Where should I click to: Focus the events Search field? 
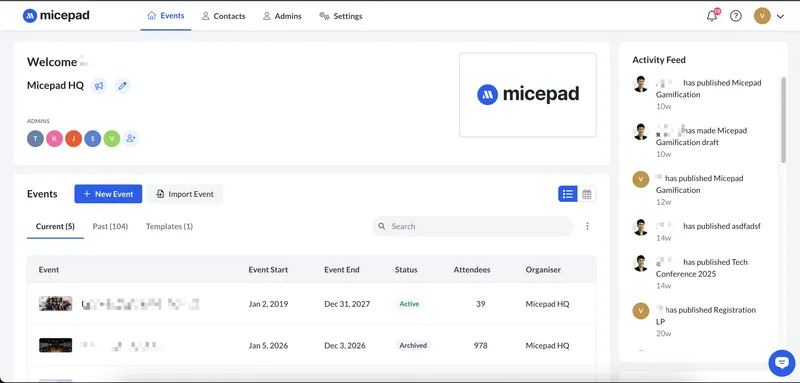[x=473, y=226]
